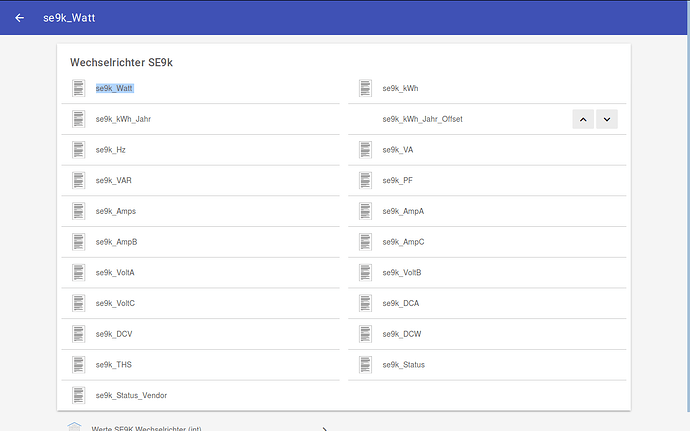Open the document icon next to se9k_VA

point(365,150)
